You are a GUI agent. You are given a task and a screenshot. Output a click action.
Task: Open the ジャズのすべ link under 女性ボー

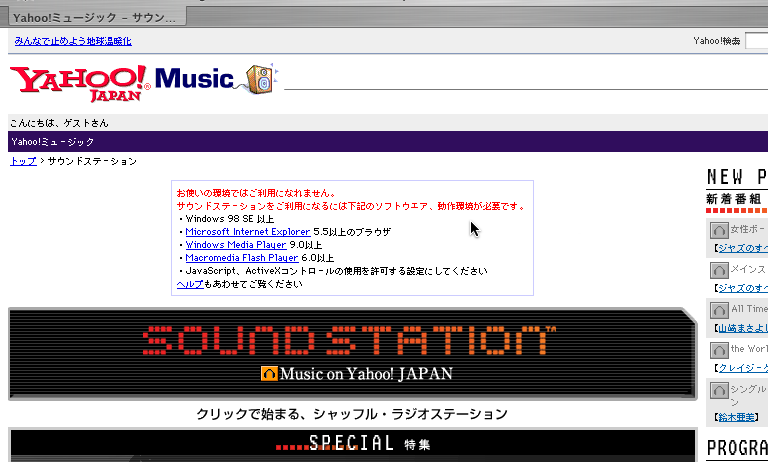(743, 248)
